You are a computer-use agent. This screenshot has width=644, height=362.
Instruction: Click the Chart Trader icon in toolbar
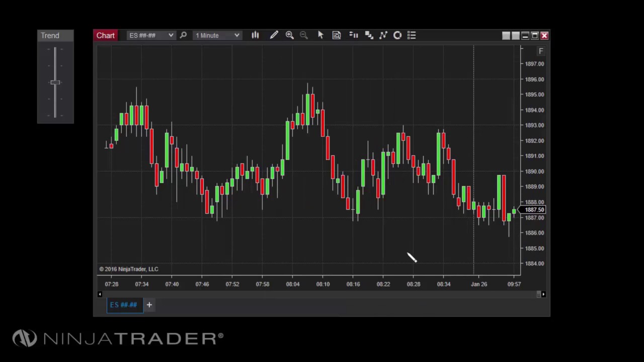tap(354, 35)
